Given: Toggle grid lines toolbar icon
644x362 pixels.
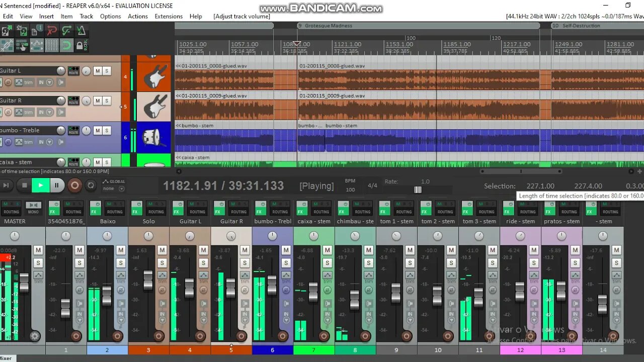Looking at the screenshot, I should [52, 46].
